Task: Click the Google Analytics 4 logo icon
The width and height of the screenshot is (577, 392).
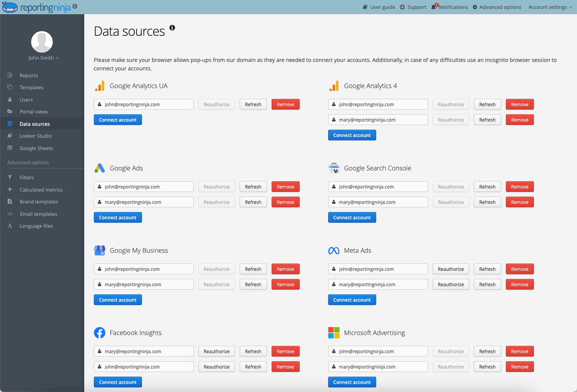Action: click(334, 86)
